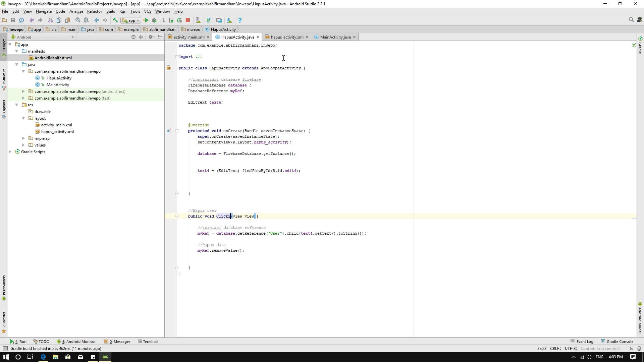
Task: Click the Make Project hammer icon
Action: [x=115, y=20]
